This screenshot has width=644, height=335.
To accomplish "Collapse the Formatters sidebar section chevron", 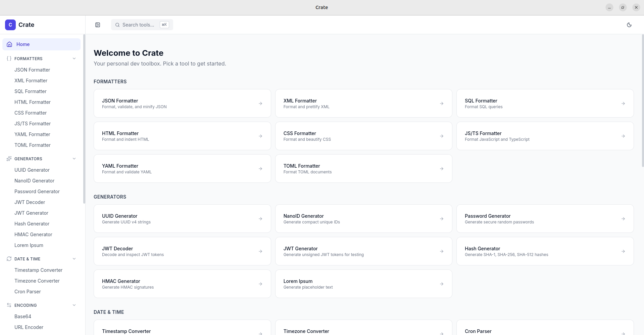I will point(74,58).
